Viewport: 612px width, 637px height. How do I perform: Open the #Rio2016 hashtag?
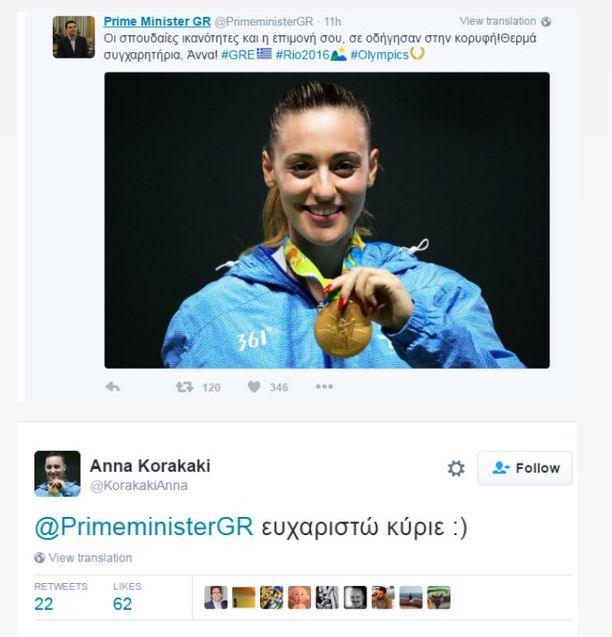click(x=302, y=55)
